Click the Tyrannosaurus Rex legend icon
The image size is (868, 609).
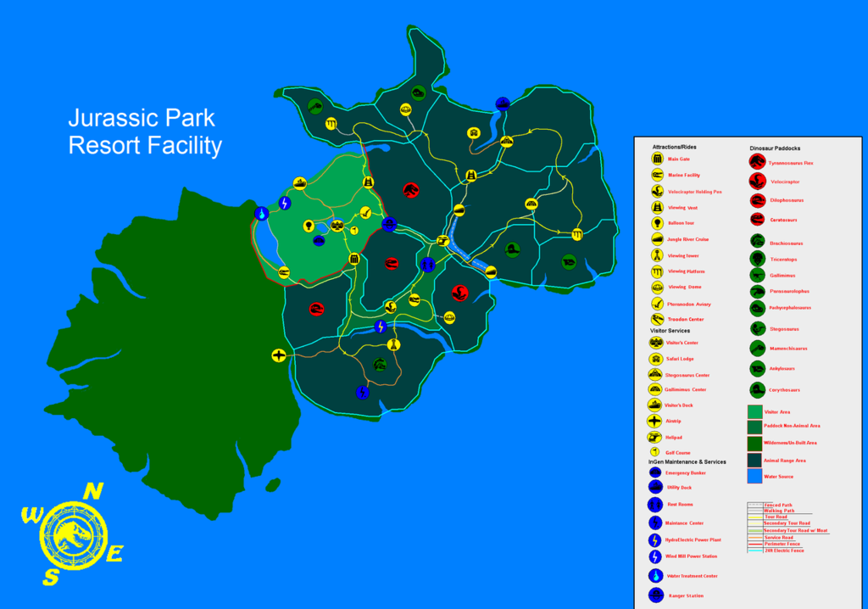757,162
